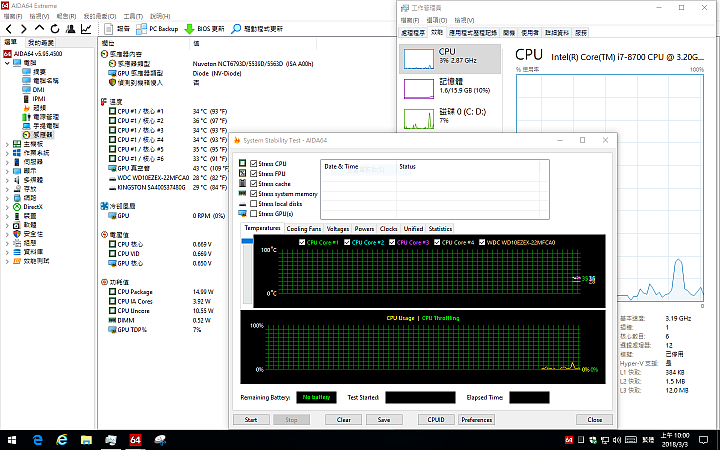Viewport: 720px width, 450px height.
Task: Expand the benchmark node at tree bottom
Action: (x=7, y=261)
